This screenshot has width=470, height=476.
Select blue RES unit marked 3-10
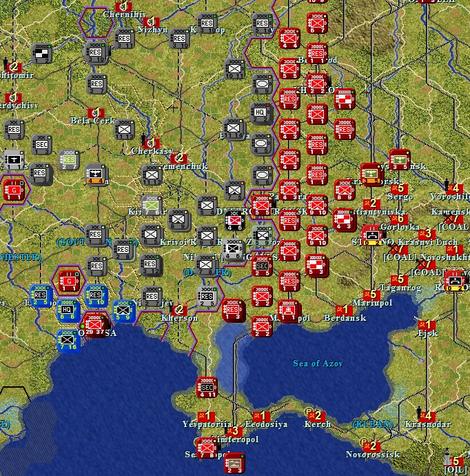click(96, 296)
